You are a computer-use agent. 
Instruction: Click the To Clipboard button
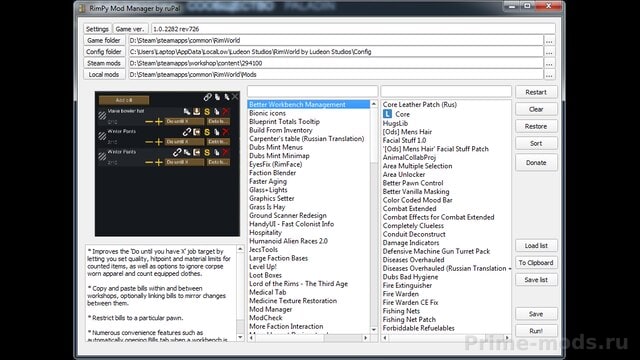click(x=536, y=263)
